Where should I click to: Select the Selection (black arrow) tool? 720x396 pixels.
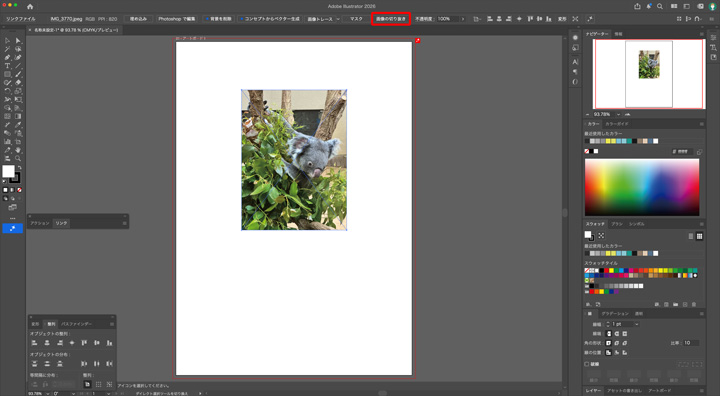[7, 40]
